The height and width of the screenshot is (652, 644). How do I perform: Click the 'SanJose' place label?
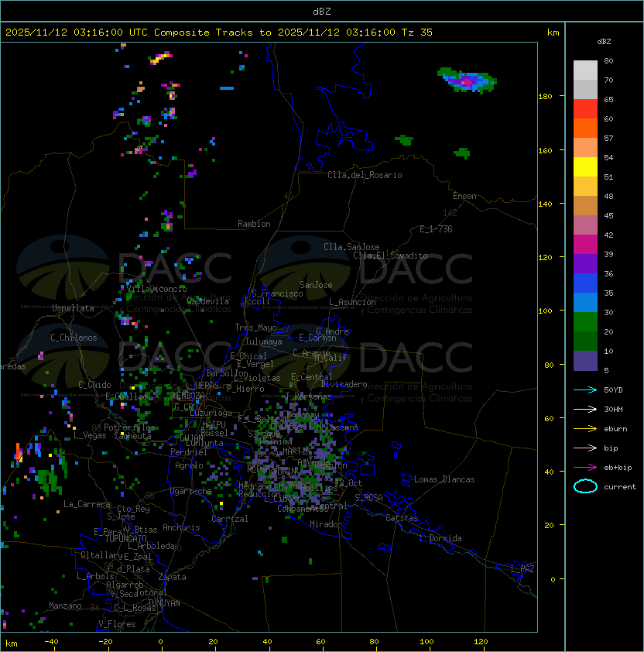point(316,285)
